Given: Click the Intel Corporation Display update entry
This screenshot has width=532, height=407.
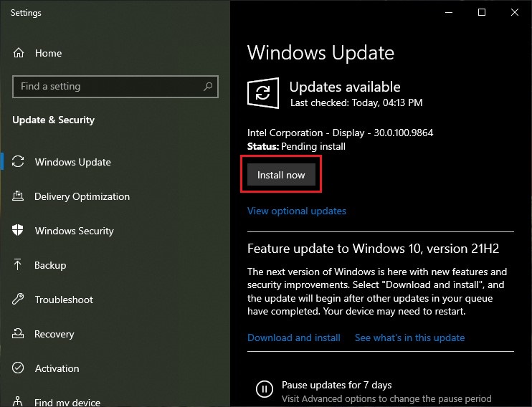Looking at the screenshot, I should click(x=341, y=133).
